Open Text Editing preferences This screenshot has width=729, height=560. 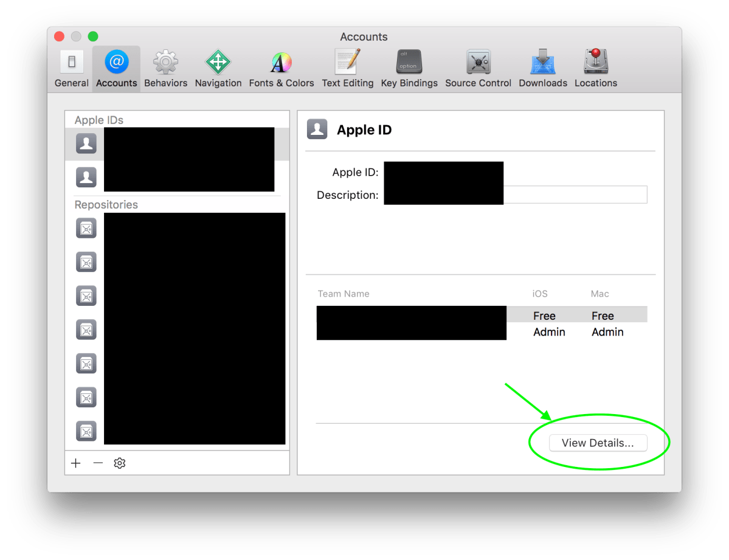(347, 68)
